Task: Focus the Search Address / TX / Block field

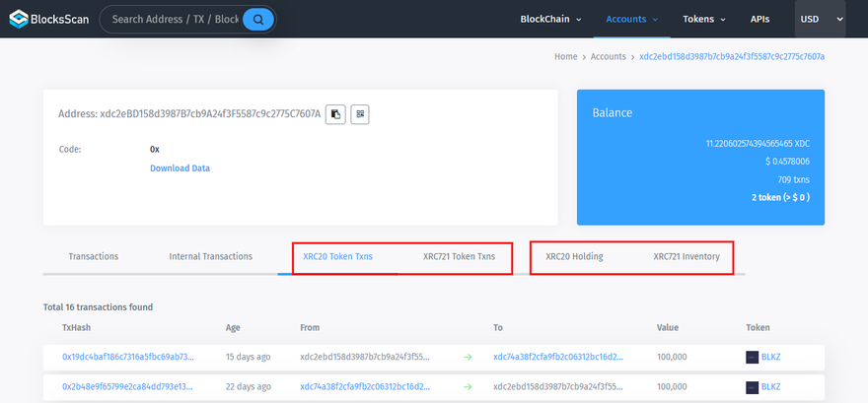Action: tap(174, 19)
